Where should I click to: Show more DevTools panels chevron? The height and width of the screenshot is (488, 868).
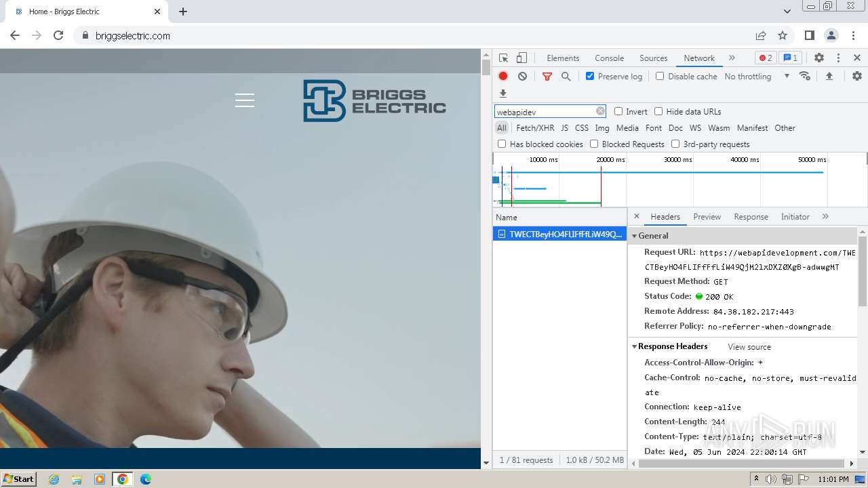coord(732,58)
